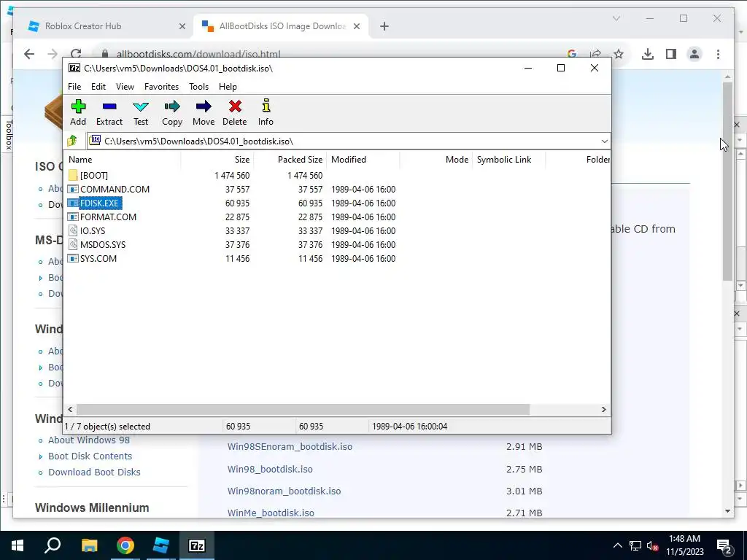The image size is (747, 560).
Task: Open Chrome tab search chevron
Action: (x=616, y=18)
